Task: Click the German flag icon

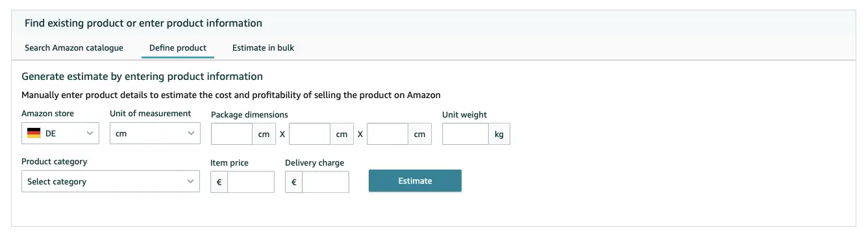Action: pos(34,133)
